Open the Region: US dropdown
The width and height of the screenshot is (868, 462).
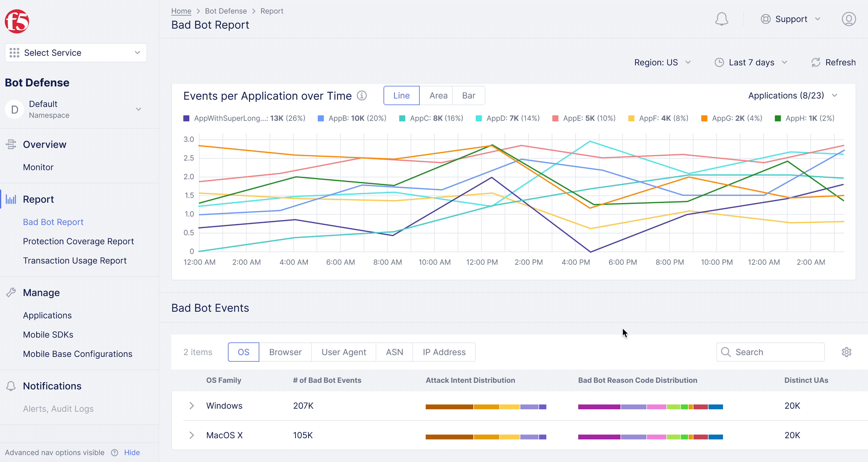coord(662,63)
